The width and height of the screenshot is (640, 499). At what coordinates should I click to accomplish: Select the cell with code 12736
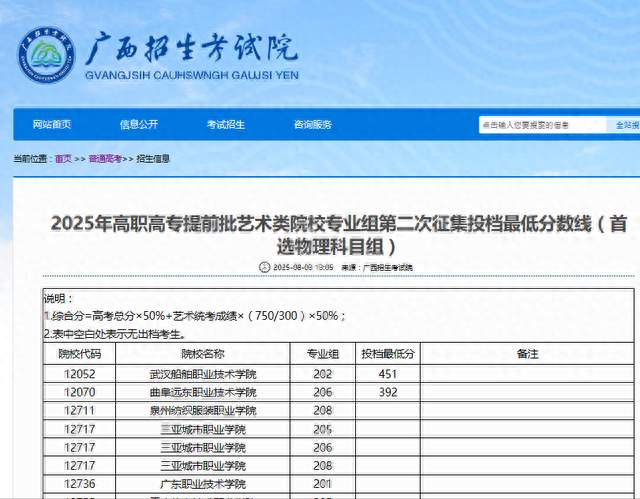tap(79, 484)
